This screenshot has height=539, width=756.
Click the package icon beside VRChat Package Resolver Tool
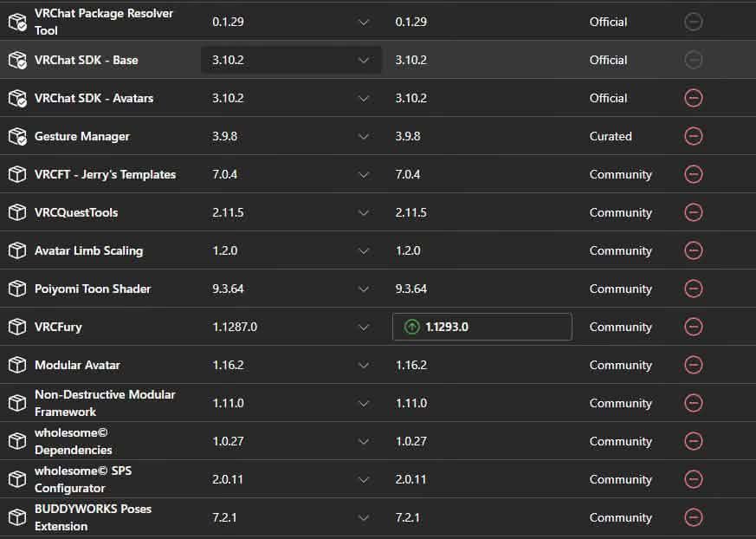coord(18,22)
